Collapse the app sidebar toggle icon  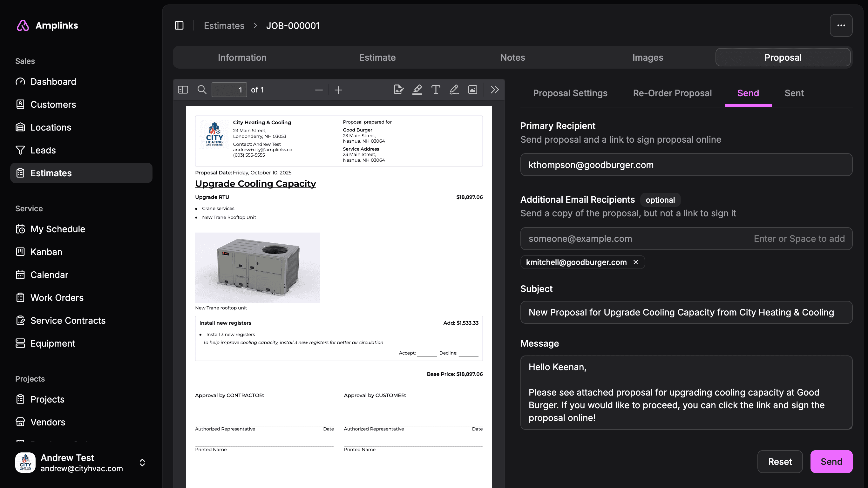[179, 26]
